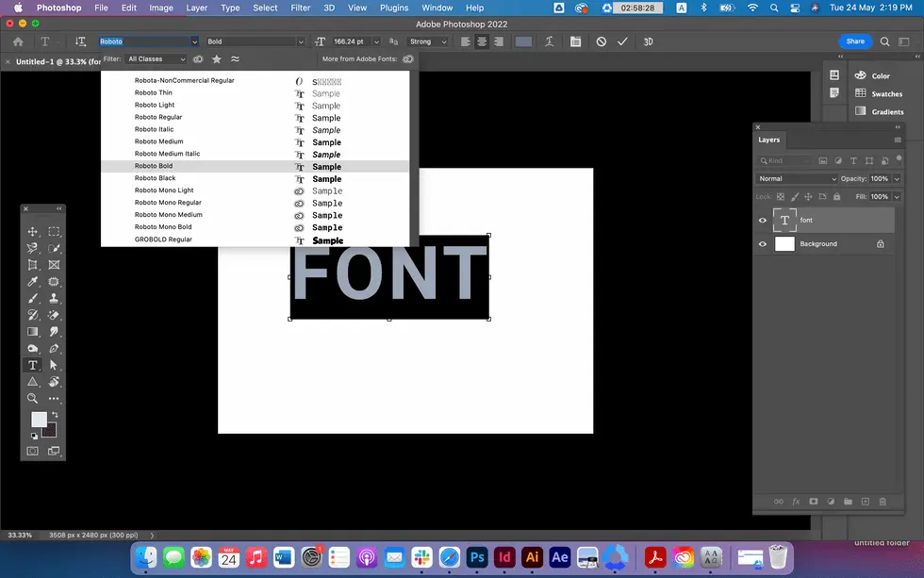Toggle center text alignment
Viewport: 924px width, 578px height.
[481, 41]
